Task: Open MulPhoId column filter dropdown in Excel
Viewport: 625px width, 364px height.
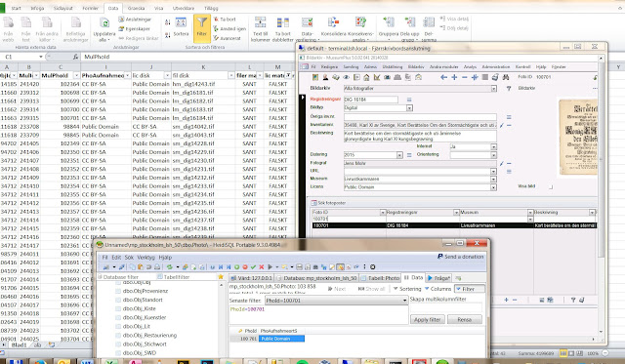Action: point(76,75)
